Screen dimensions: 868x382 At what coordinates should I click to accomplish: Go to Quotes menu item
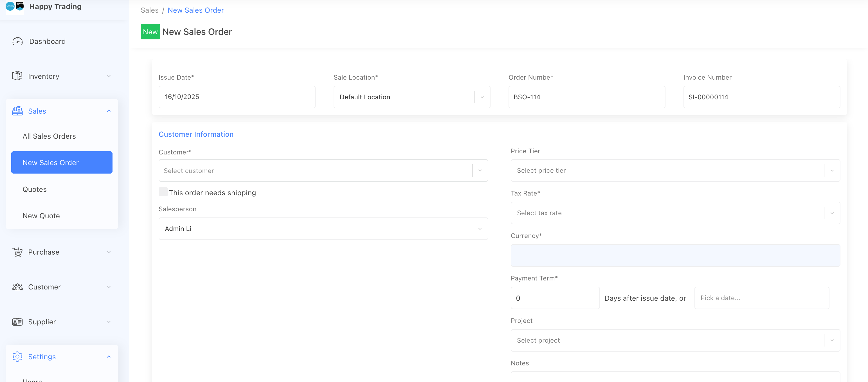tap(35, 189)
